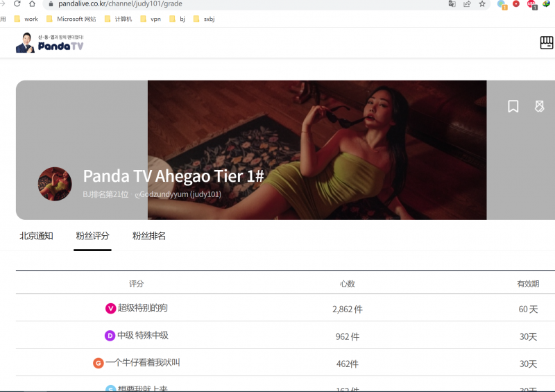
Task: Click the purple D grade badge
Action: [110, 336]
